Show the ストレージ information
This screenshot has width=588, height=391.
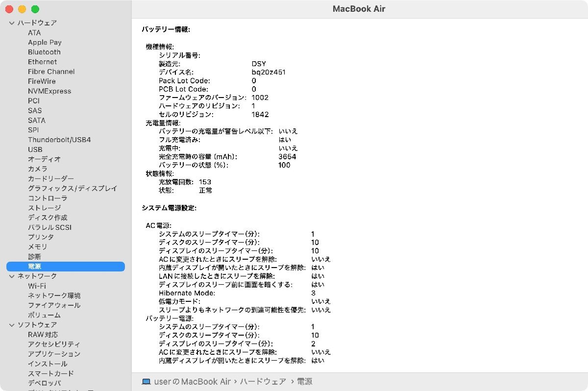pos(44,208)
